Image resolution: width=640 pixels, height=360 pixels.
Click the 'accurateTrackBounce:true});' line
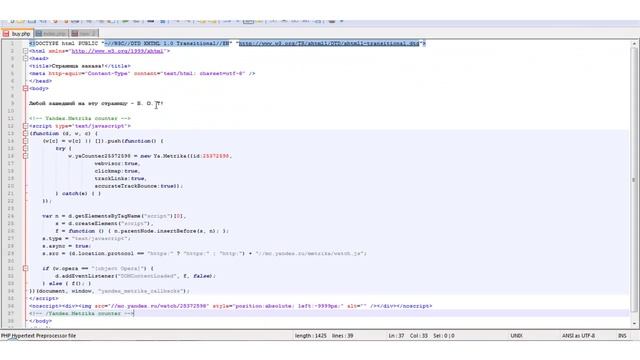point(139,186)
